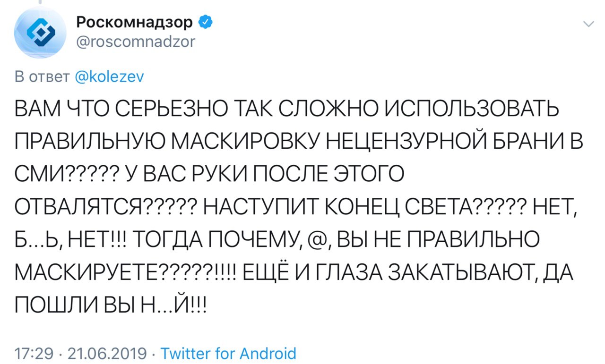This screenshot has width=605, height=364.
Task: Click the @roscomnadzor handle
Action: pyautogui.click(x=135, y=42)
